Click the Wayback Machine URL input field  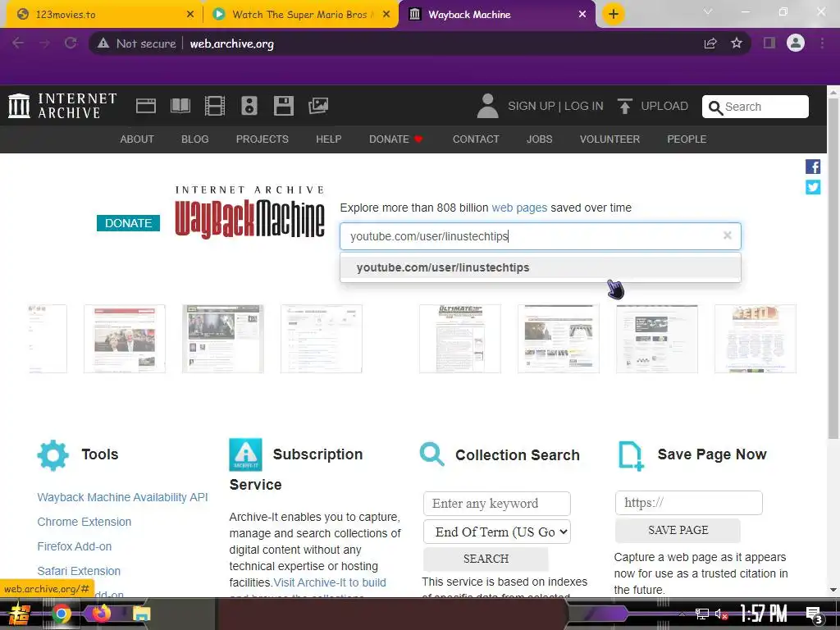(540, 236)
